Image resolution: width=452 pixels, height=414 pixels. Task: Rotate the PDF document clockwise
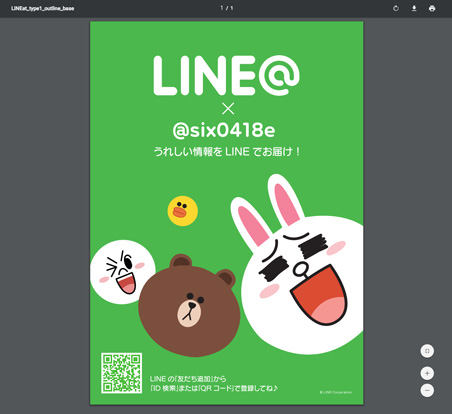click(396, 8)
